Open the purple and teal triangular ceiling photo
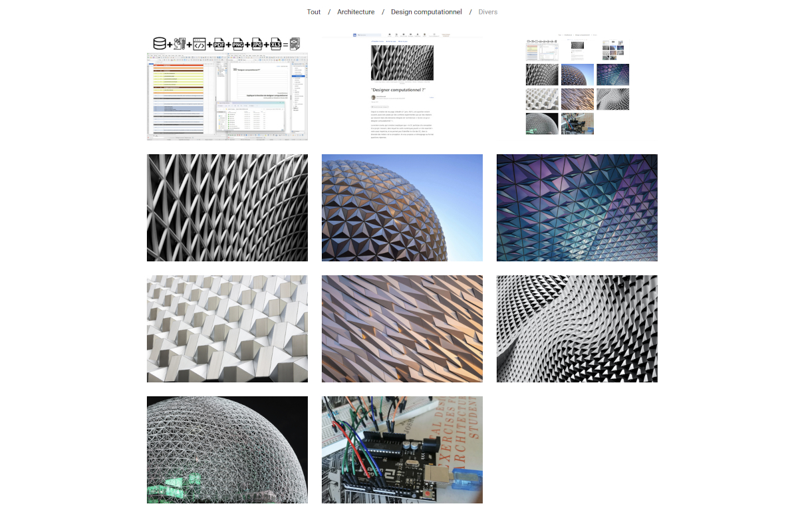 tap(577, 207)
